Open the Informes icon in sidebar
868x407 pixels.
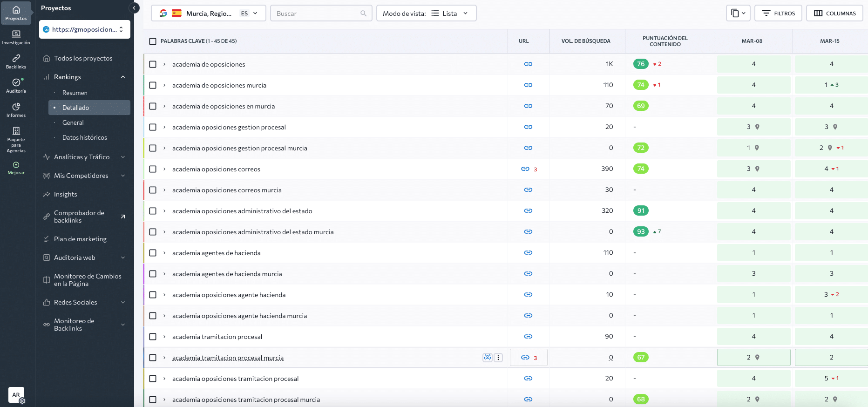pyautogui.click(x=16, y=109)
